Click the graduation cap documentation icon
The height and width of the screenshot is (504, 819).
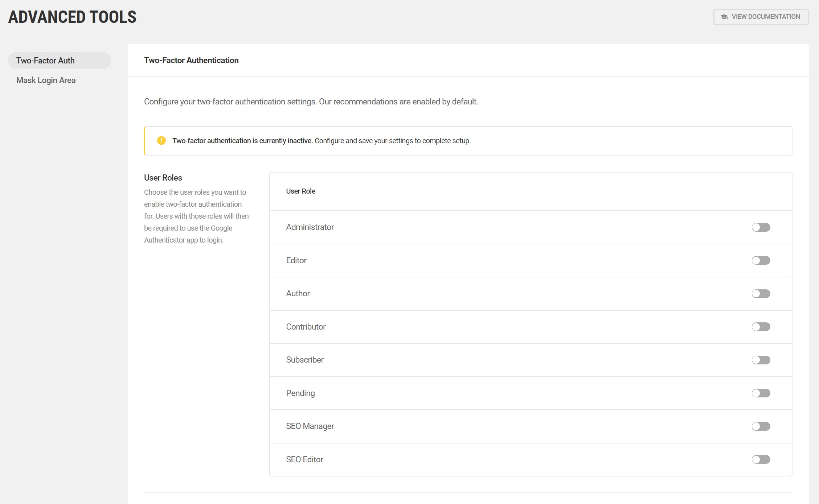724,17
